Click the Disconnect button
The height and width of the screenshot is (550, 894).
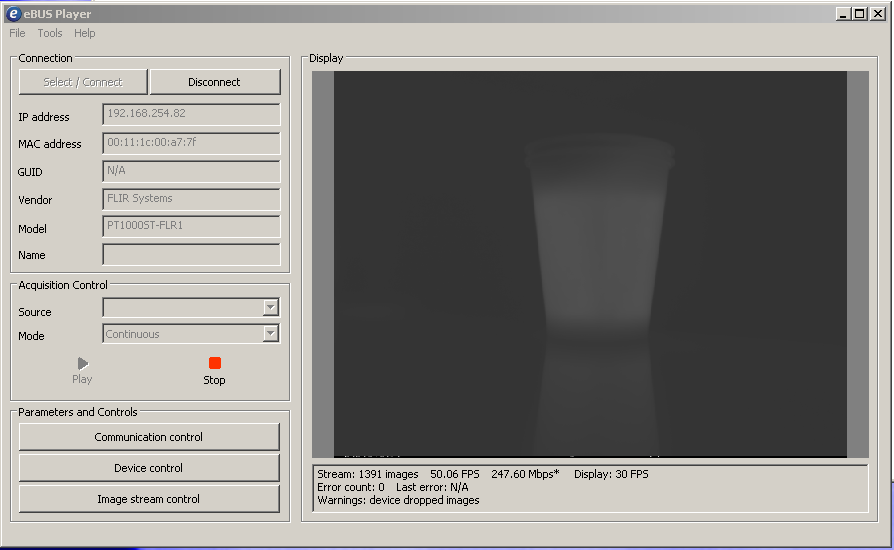tap(214, 82)
